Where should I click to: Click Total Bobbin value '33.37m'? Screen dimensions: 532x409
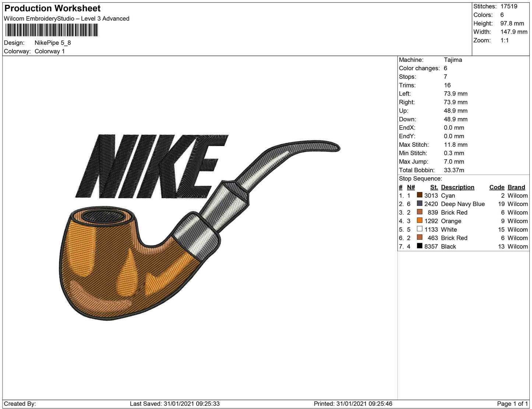point(454,170)
